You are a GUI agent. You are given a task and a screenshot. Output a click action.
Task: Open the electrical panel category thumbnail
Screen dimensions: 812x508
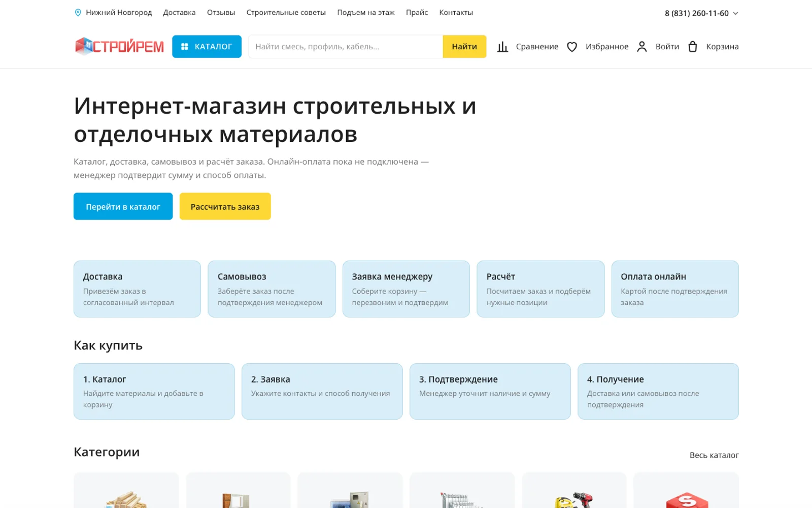pos(350,491)
